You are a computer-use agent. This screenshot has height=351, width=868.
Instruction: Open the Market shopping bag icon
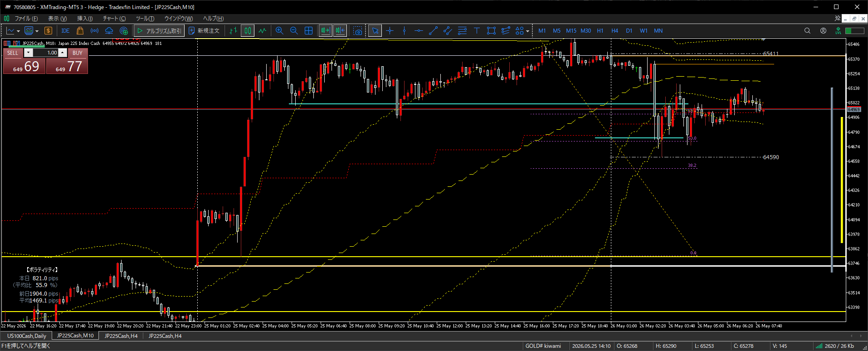tap(80, 31)
